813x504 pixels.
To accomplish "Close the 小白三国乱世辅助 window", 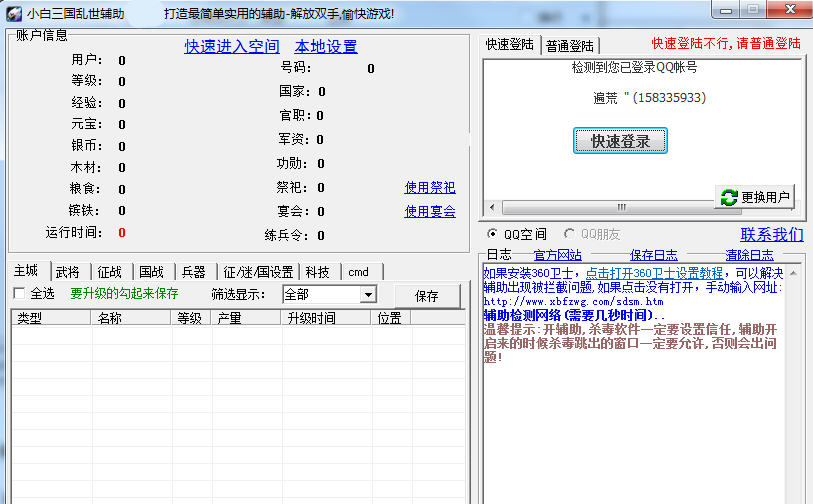I will coord(790,9).
